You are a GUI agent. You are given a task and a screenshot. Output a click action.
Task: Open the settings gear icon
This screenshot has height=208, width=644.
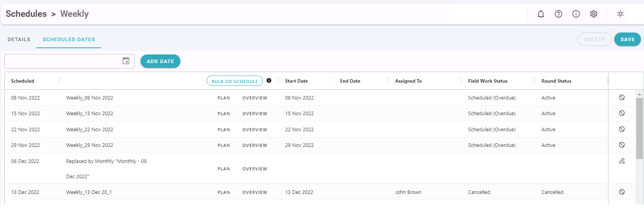click(x=594, y=14)
